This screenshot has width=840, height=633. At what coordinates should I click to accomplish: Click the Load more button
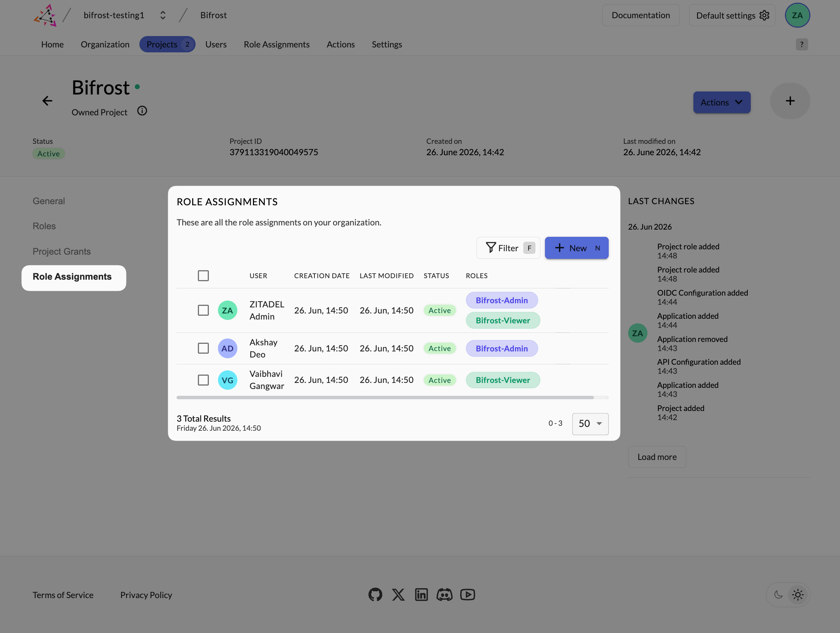pyautogui.click(x=657, y=457)
